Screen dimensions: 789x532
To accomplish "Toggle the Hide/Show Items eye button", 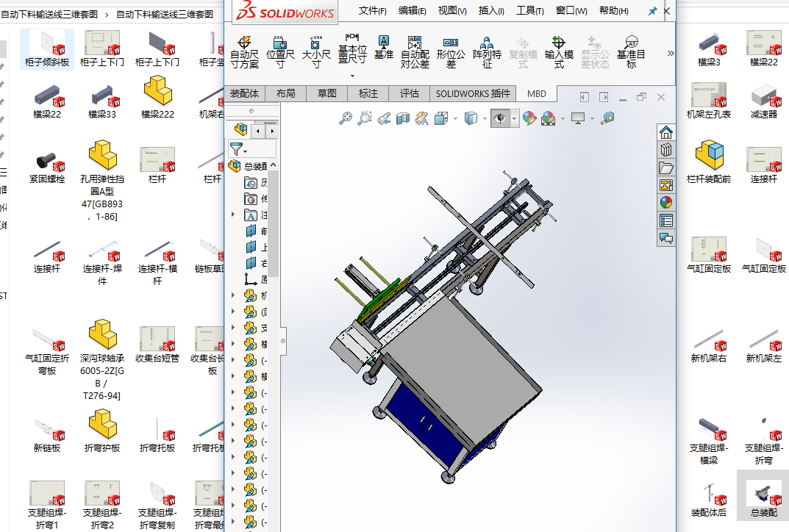I will click(x=501, y=118).
